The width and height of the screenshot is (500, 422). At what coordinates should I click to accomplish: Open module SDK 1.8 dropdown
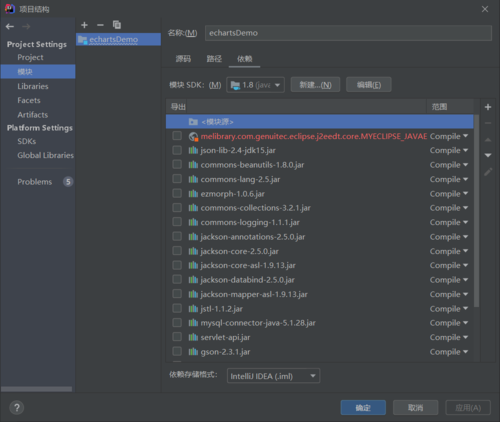pos(255,85)
